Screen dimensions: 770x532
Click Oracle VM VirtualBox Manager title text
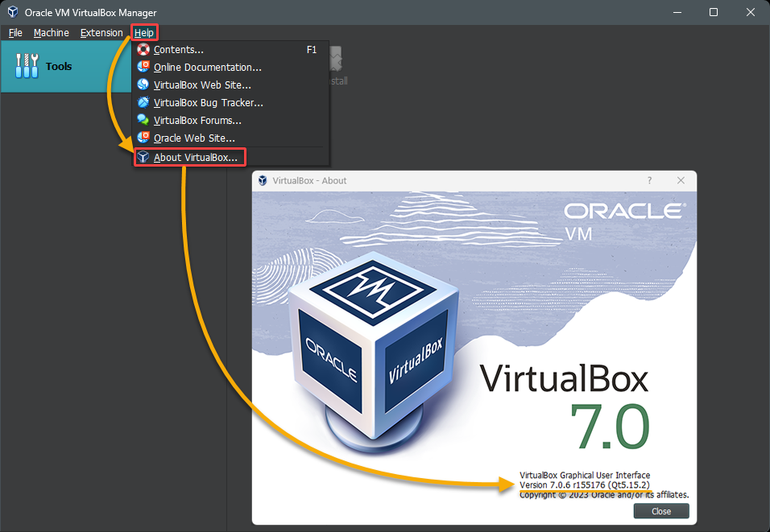91,13
